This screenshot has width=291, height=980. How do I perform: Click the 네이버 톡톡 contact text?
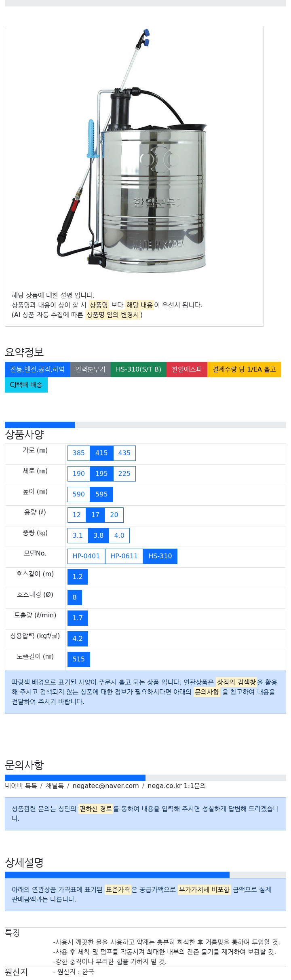pyautogui.click(x=21, y=785)
